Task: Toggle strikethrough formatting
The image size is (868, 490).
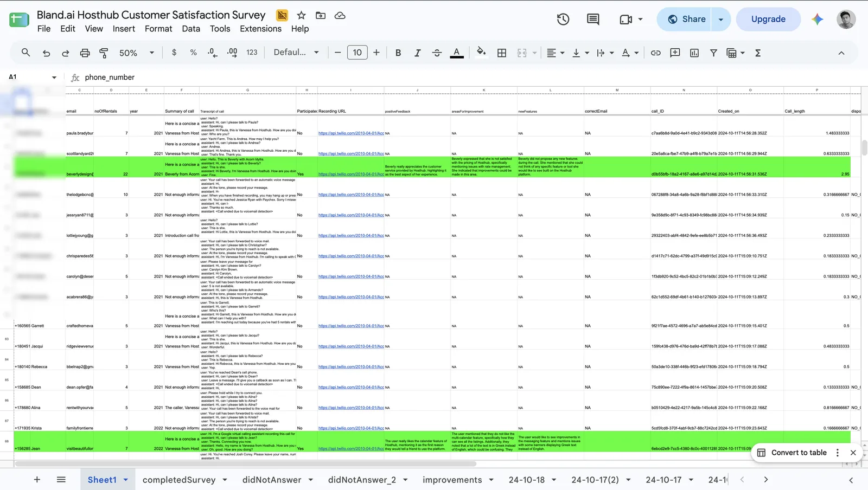Action: click(x=437, y=53)
